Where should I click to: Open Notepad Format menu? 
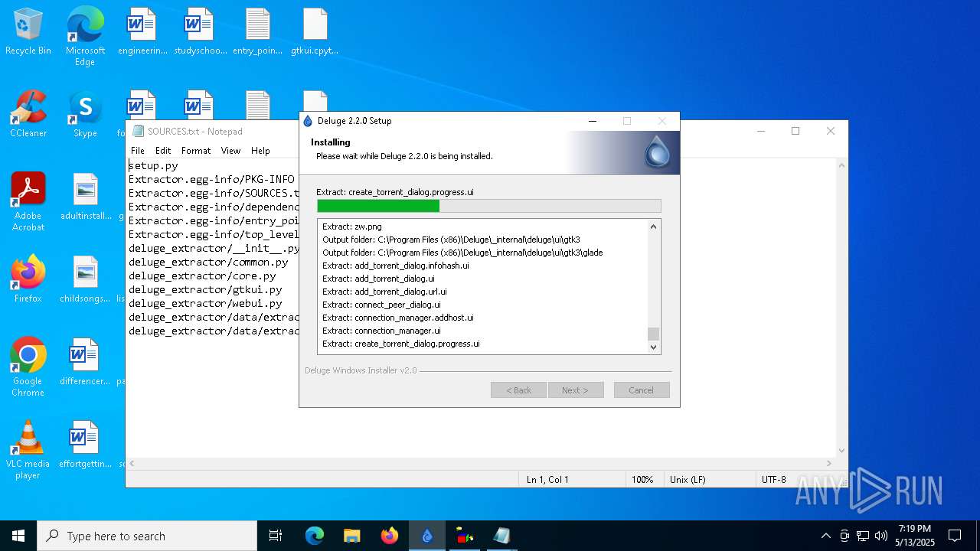pyautogui.click(x=196, y=151)
